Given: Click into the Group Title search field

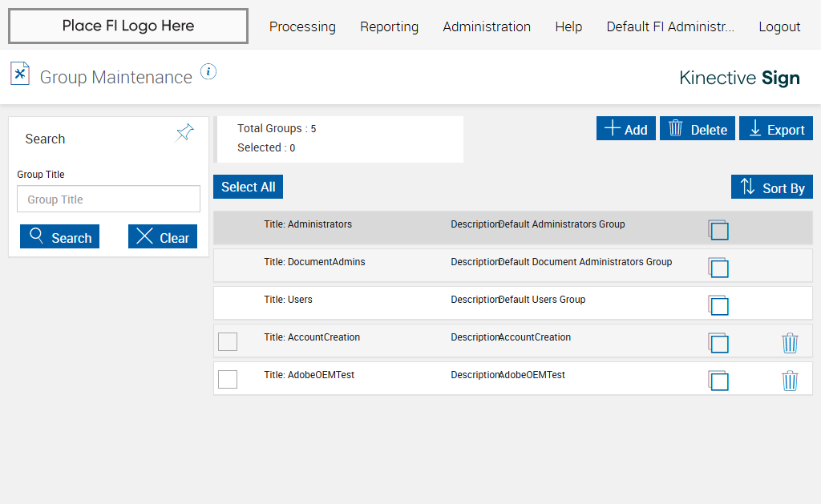Looking at the screenshot, I should pos(108,200).
